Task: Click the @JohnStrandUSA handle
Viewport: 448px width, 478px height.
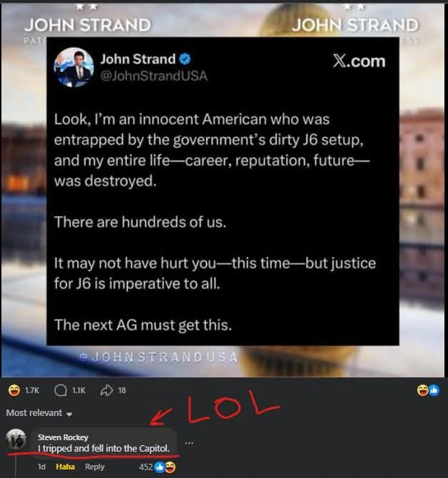Action: [154, 76]
